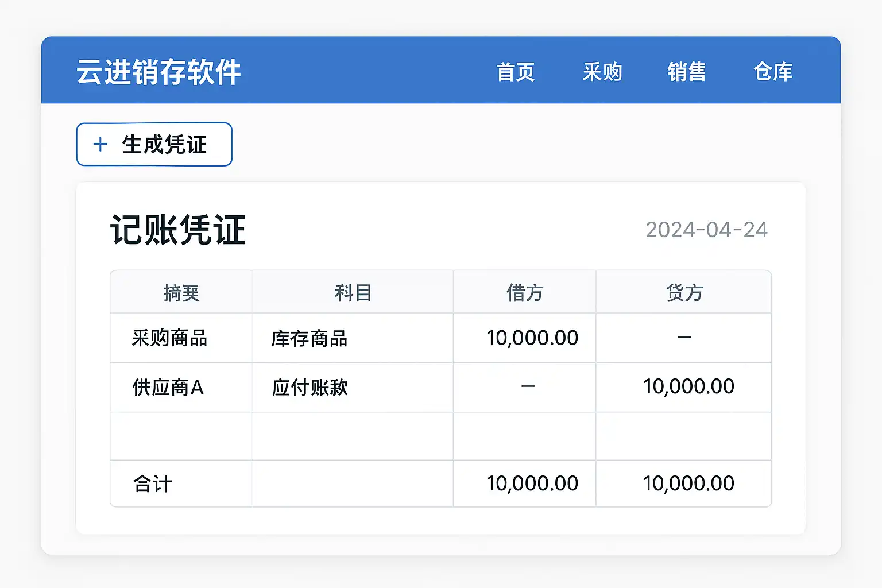Screen dimensions: 882x588
Task: Select the 应付账款 account cell
Action: tap(310, 388)
